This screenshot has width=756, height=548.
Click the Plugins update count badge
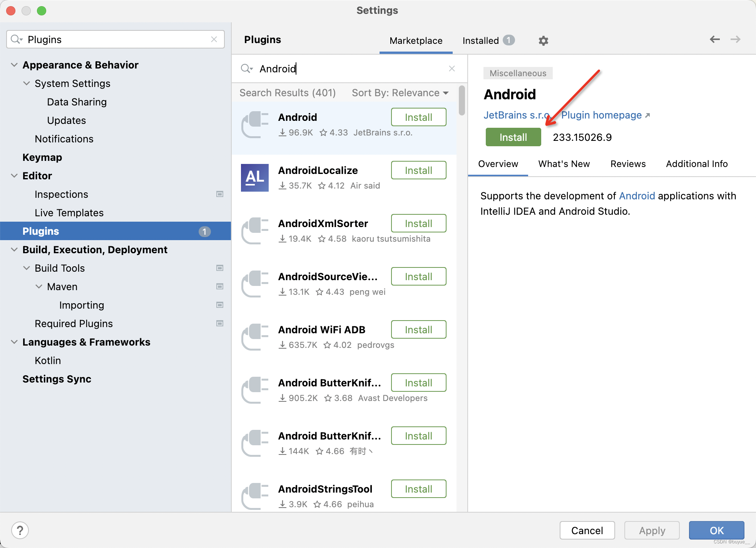click(x=204, y=232)
